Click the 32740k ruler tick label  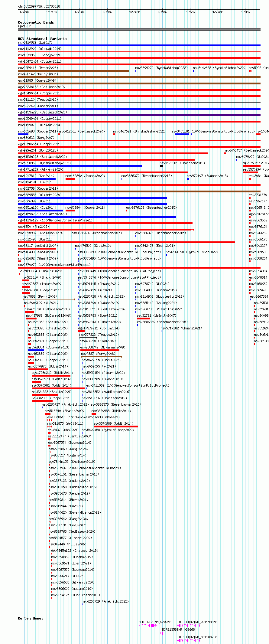(134, 12)
